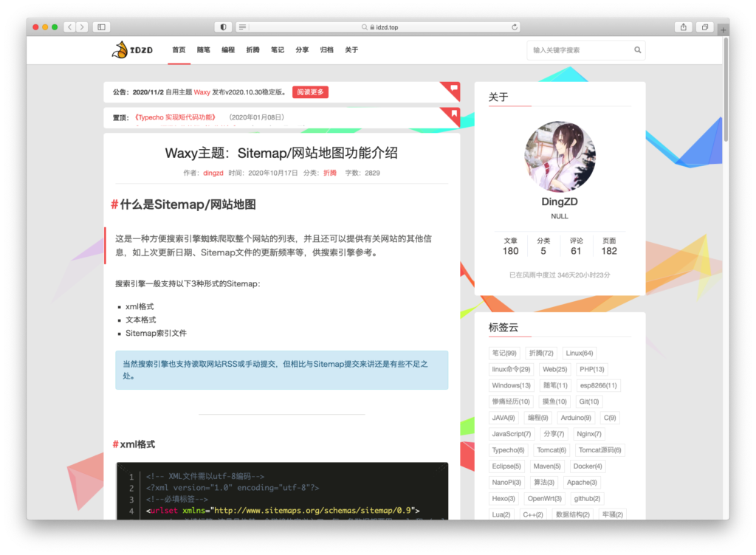Click the Safari share icon
Image resolution: width=756 pixels, height=555 pixels.
(683, 27)
